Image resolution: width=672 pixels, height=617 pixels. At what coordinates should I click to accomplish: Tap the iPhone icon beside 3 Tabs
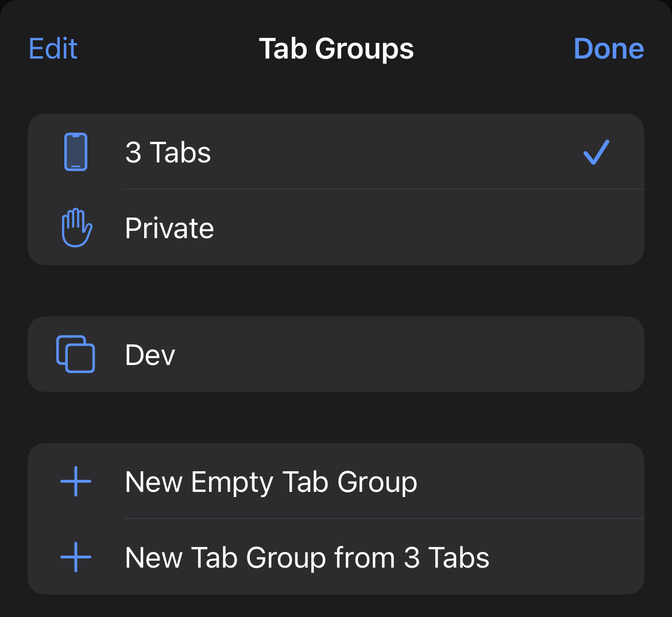tap(76, 152)
